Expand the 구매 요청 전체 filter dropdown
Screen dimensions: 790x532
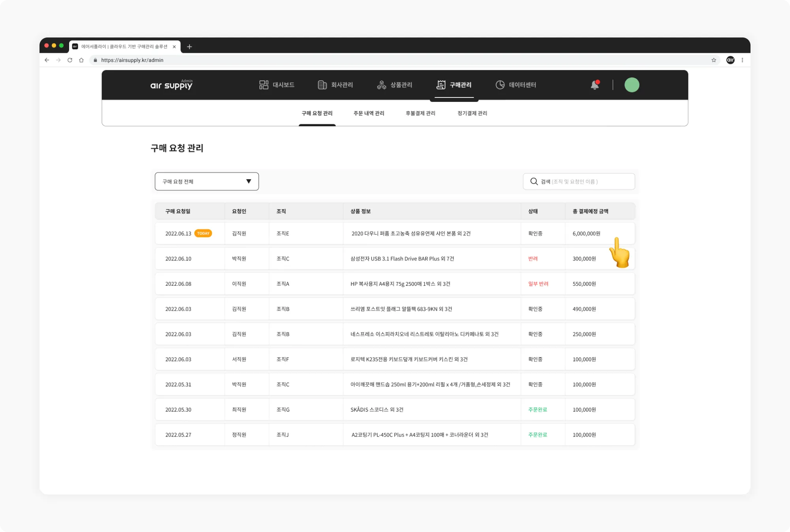click(207, 182)
